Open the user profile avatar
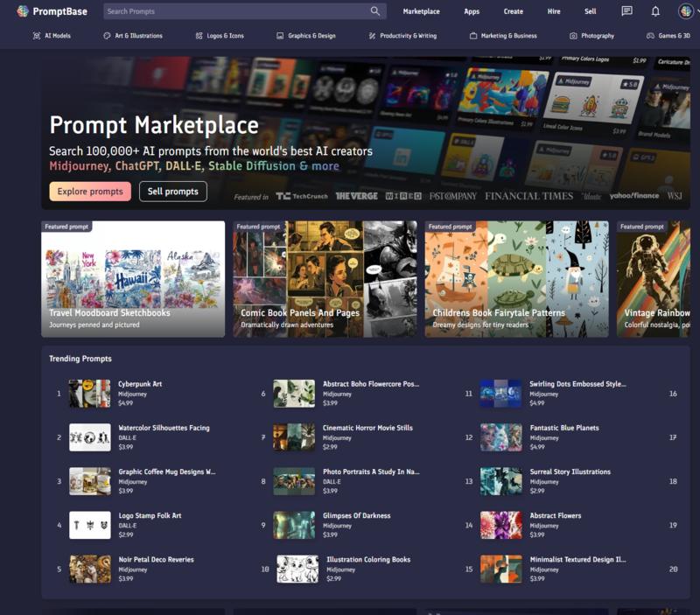 click(x=685, y=11)
